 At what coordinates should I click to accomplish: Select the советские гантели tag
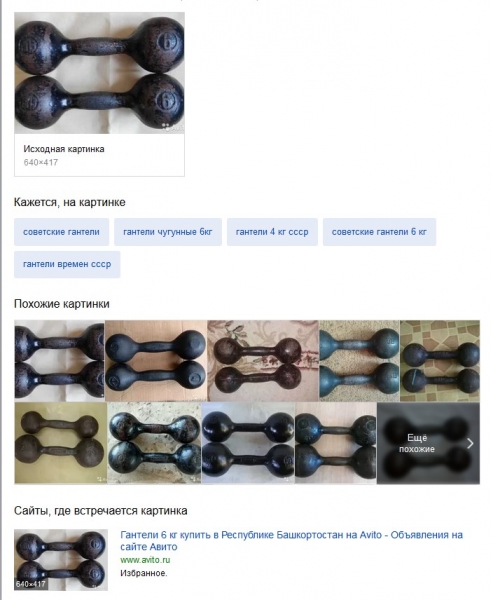pos(61,232)
